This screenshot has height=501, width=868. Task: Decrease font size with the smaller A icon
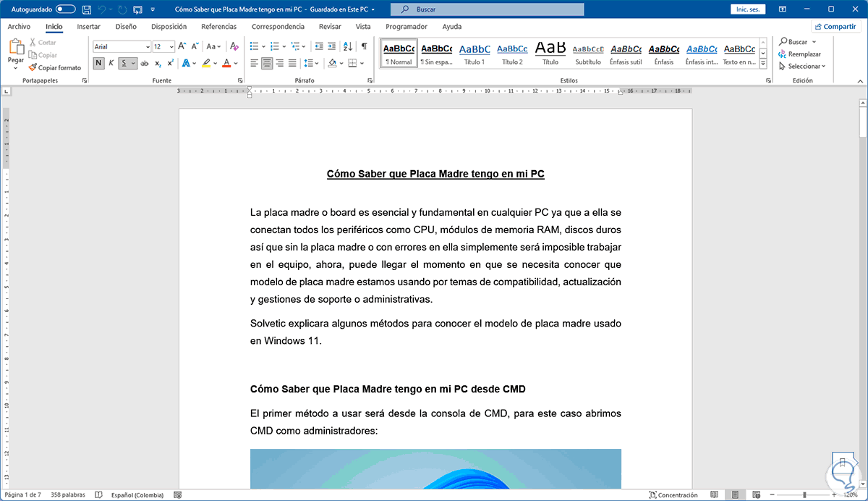click(195, 46)
